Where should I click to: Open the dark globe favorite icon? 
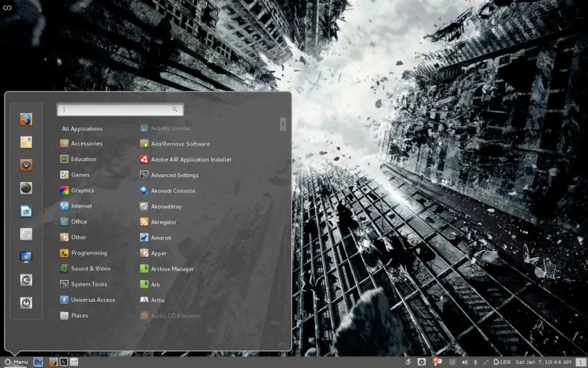(x=26, y=188)
